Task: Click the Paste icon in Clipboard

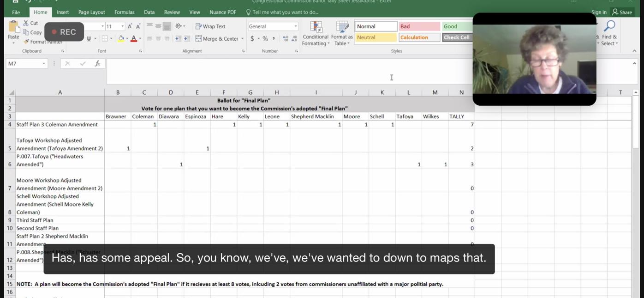Action: tap(13, 29)
